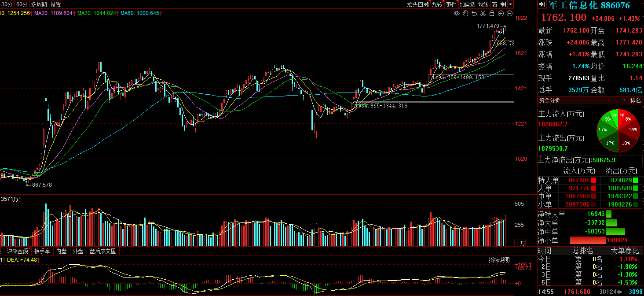
Task: Click the 主力流入 value 1028062.7
Action: [553, 124]
